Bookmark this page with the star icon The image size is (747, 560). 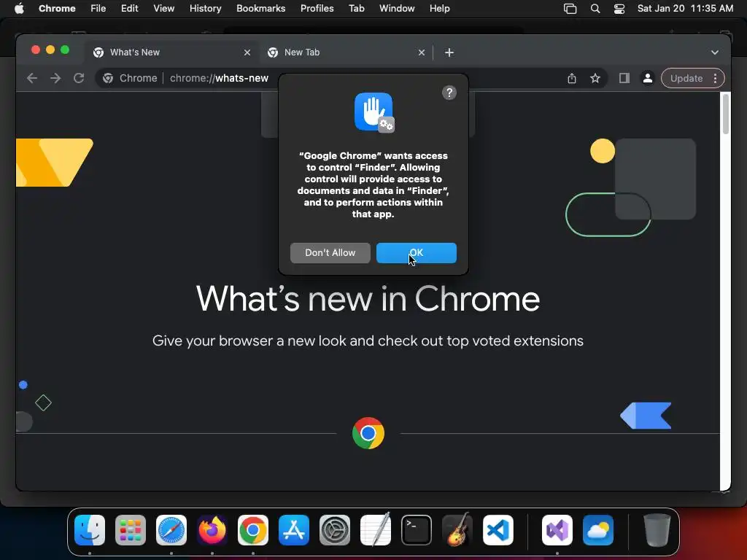coord(595,78)
